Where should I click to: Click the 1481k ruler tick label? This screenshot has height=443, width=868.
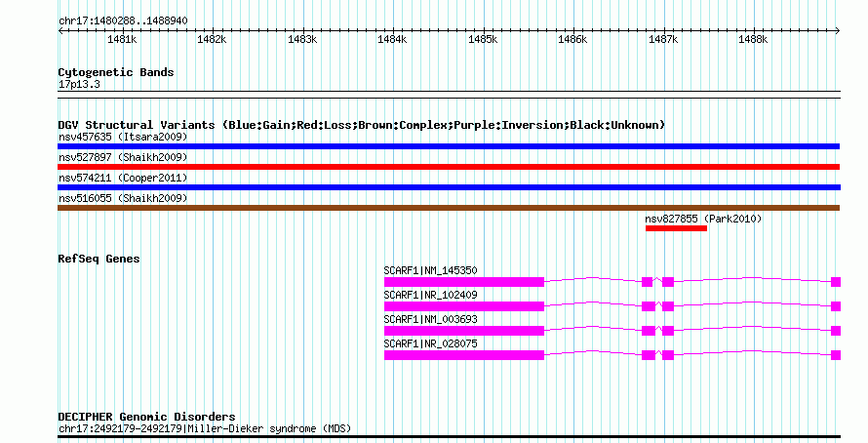[x=122, y=40]
